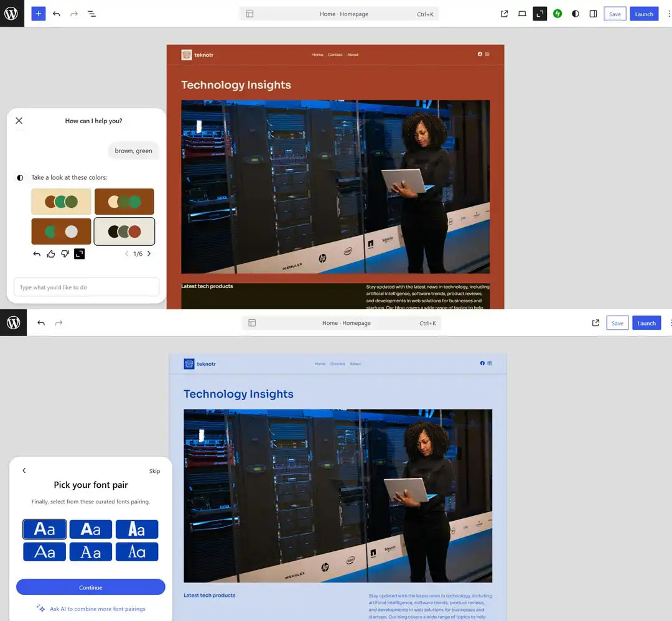Viewport: 672px width, 621px height.
Task: Toggle the black zoom-out view button in the top toolbar
Action: pos(540,14)
